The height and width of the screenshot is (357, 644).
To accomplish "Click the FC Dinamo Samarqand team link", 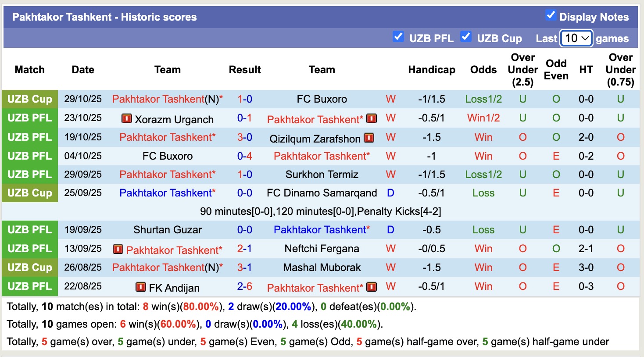I will click(322, 193).
